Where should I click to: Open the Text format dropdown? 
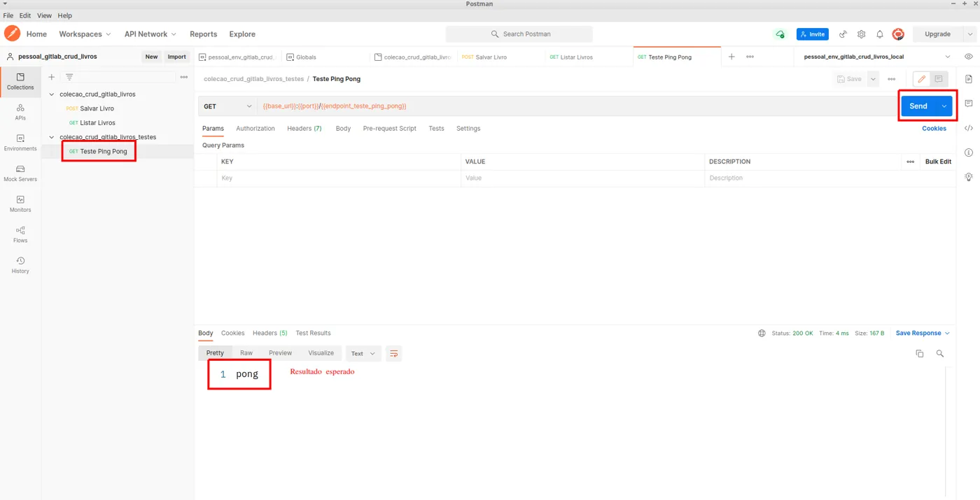click(363, 353)
